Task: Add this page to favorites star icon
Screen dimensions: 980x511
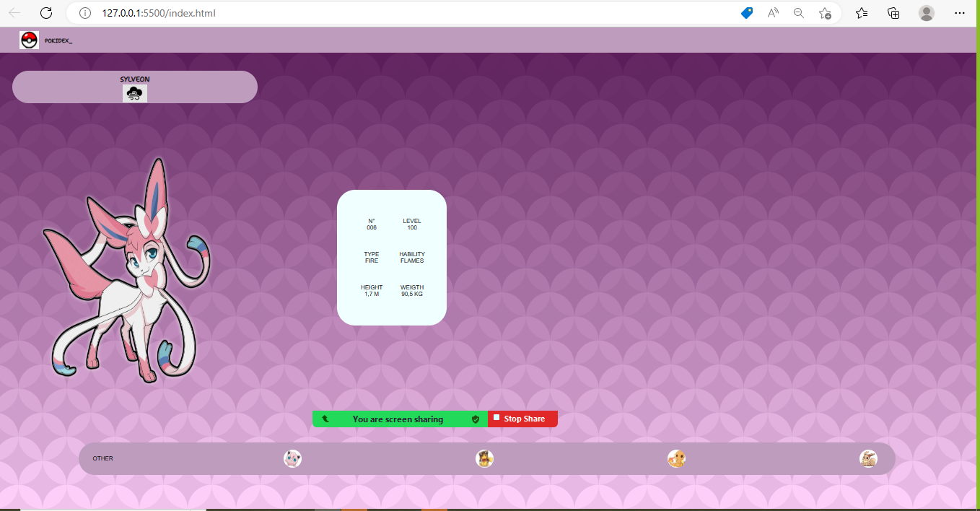Action: (x=825, y=13)
